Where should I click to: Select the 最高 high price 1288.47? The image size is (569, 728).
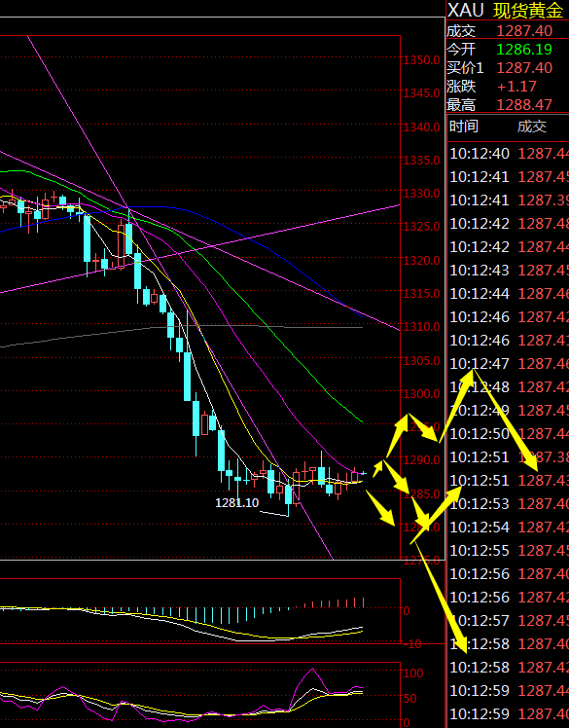[x=524, y=105]
